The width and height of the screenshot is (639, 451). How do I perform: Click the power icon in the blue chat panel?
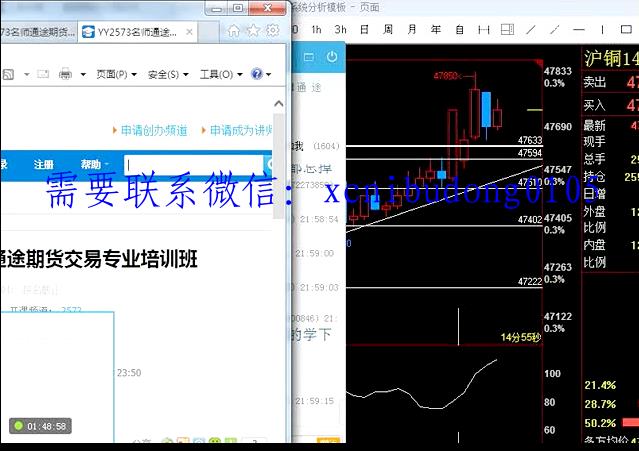coord(332,57)
